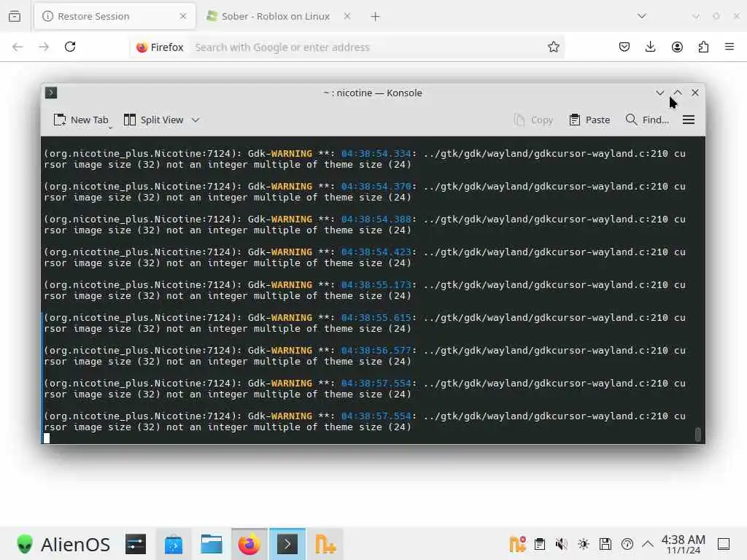Screen dimensions: 747x560
Task: Open a new Firefox tab with plus button
Action: tap(375, 17)
